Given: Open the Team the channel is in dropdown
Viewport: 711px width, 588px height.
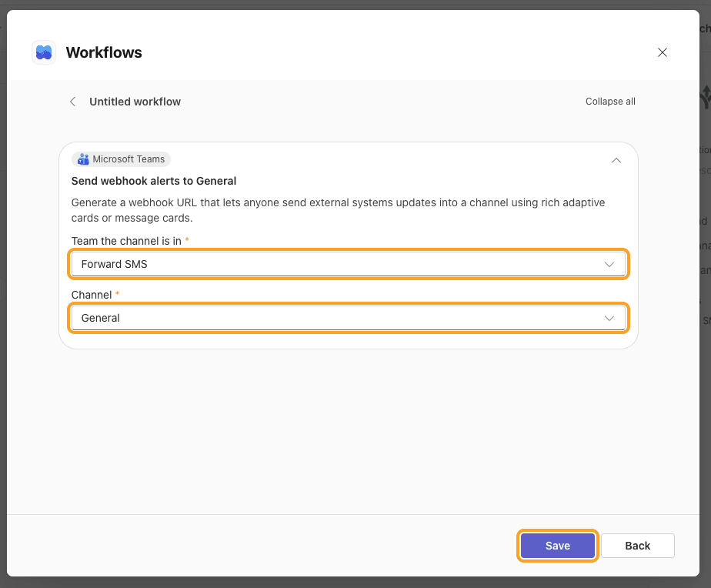Looking at the screenshot, I should (349, 264).
